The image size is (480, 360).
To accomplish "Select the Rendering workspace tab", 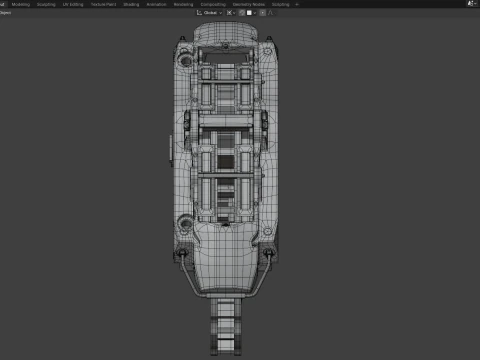I will 183,4.
